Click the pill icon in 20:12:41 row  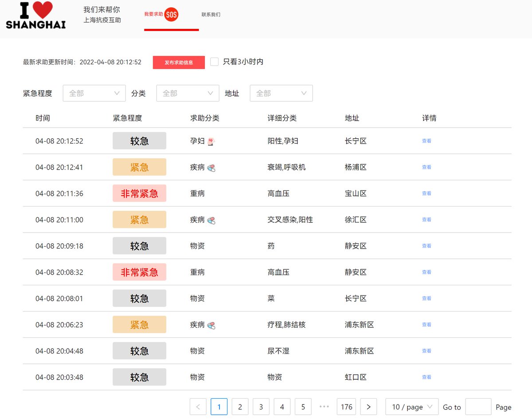pyautogui.click(x=211, y=168)
